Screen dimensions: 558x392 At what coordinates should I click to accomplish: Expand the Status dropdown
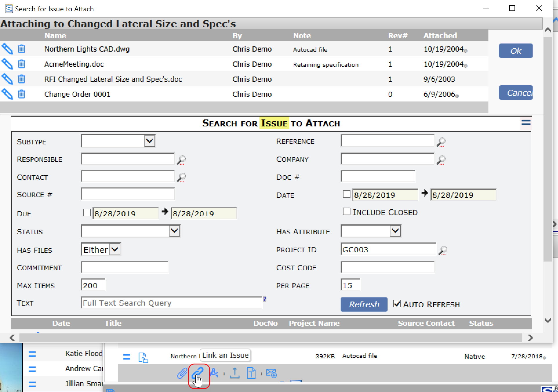174,231
